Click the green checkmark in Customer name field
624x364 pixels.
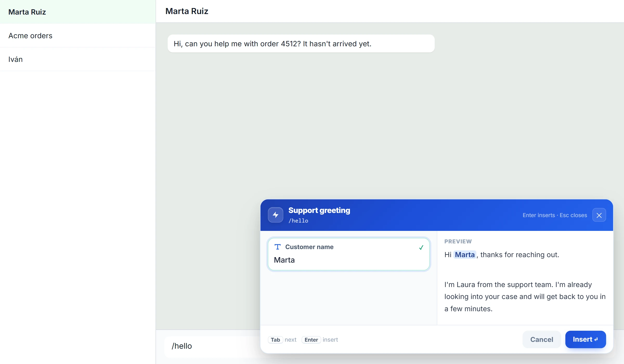point(421,248)
